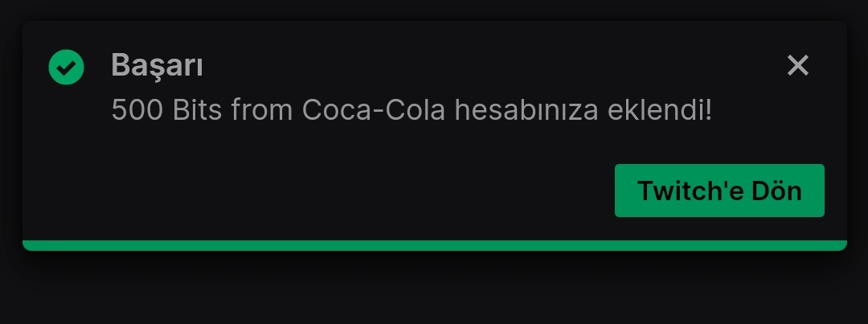The width and height of the screenshot is (868, 324).
Task: Click the Başarı notification title
Action: [158, 66]
